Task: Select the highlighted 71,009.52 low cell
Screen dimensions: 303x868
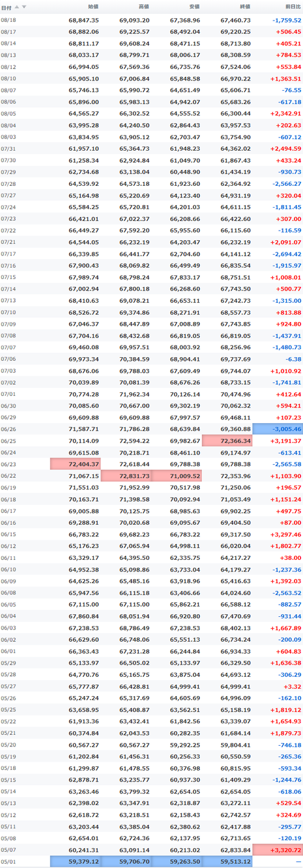Action: [x=177, y=476]
